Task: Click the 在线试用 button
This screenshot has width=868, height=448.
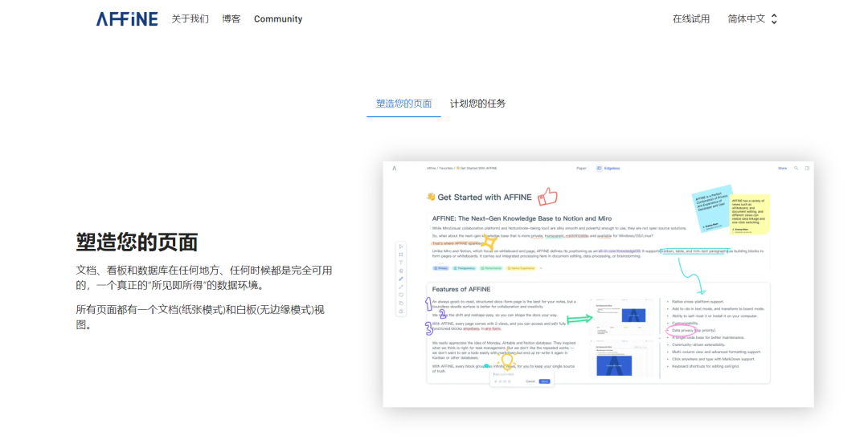Action: tap(691, 18)
